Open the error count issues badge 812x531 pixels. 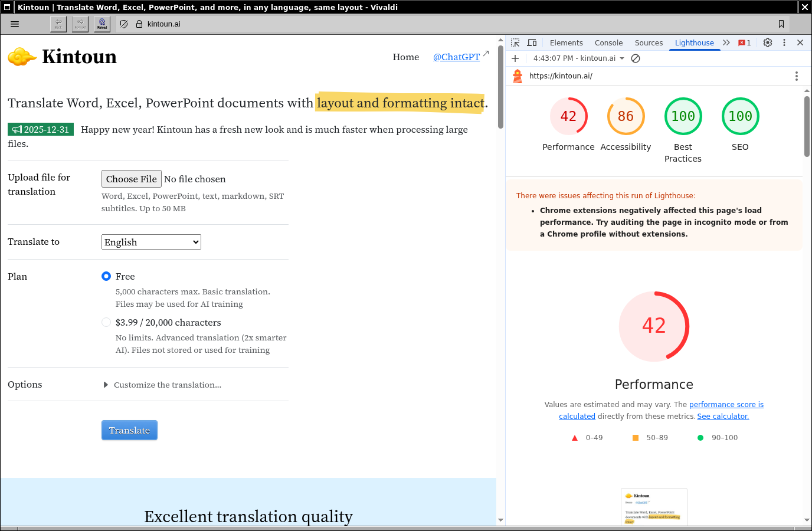[x=745, y=42]
